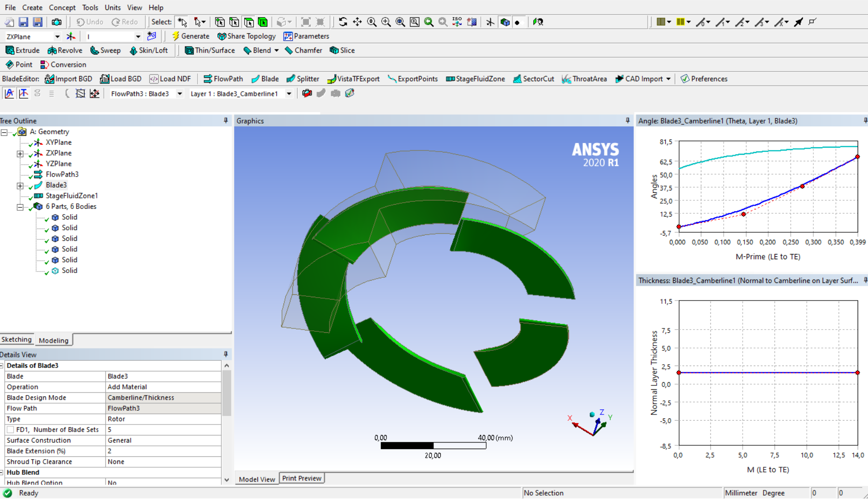Toggle FD1 Number of Blade Sets checkbox
868x499 pixels.
[x=10, y=430]
